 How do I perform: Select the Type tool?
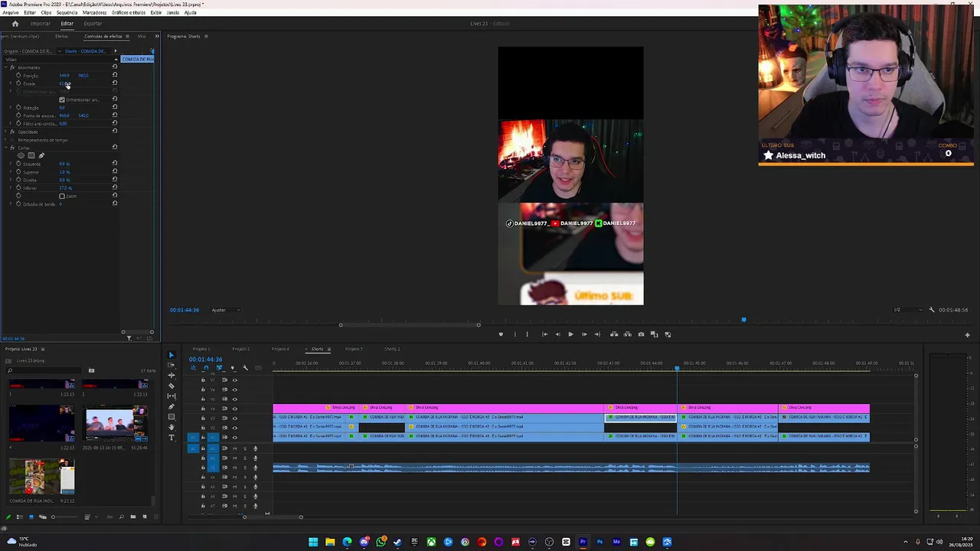pyautogui.click(x=171, y=438)
